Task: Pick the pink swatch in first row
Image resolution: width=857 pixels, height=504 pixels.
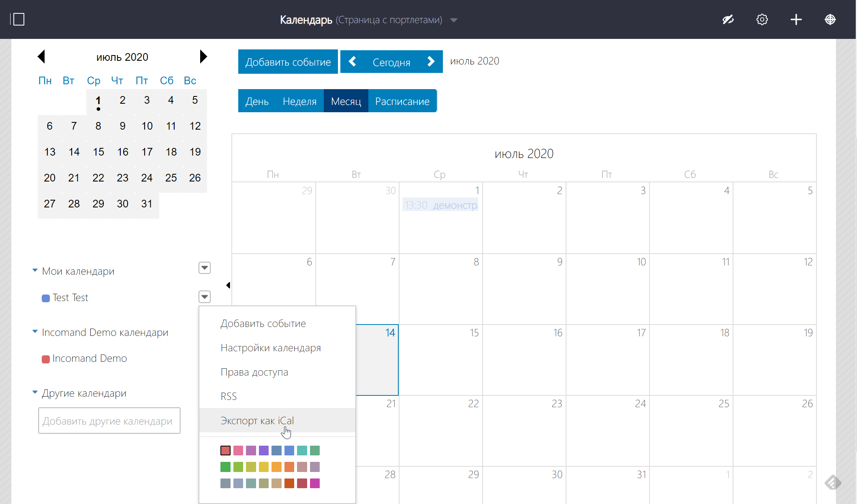Action: click(238, 451)
